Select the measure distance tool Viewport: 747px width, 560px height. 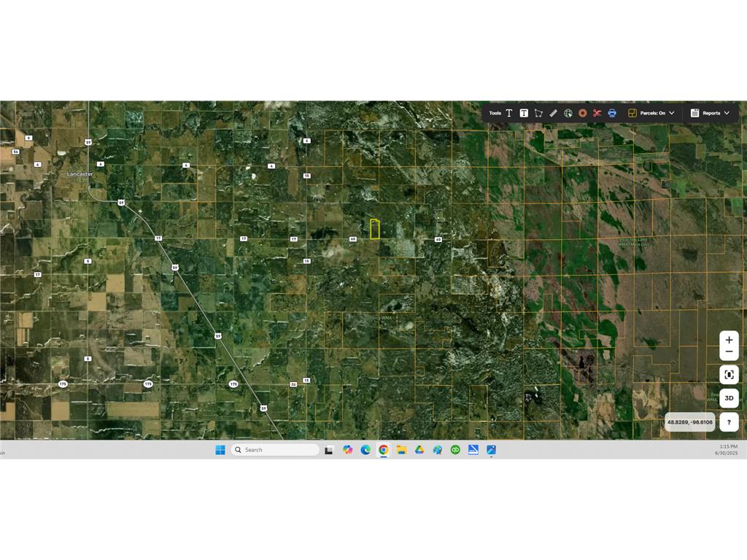click(552, 113)
